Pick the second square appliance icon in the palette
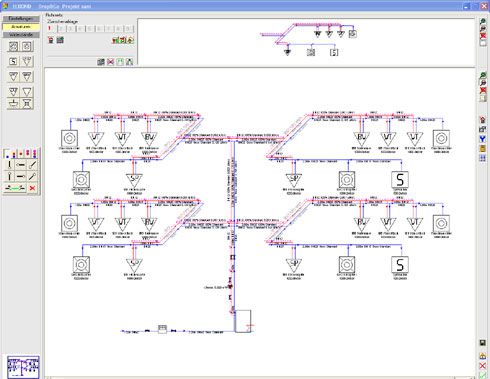Viewport: 490px width, 379px height. click(x=27, y=46)
